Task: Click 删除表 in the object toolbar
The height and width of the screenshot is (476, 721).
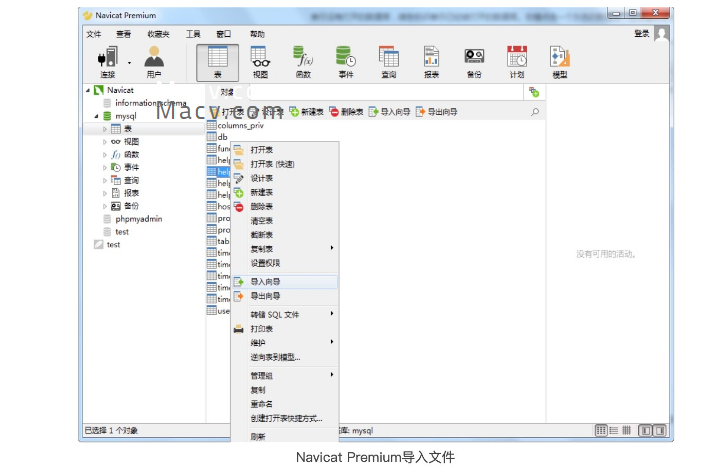Action: click(x=347, y=112)
